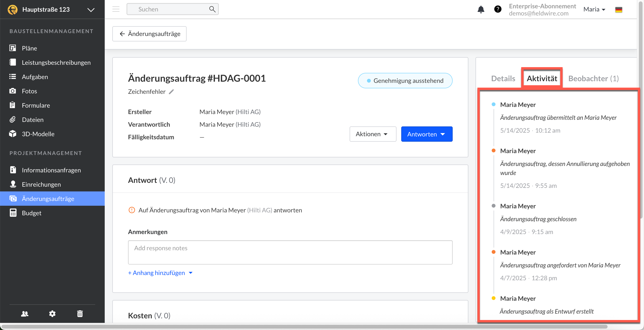Viewport: 644px width, 330px height.
Task: Select the German flag language icon
Action: point(619,10)
